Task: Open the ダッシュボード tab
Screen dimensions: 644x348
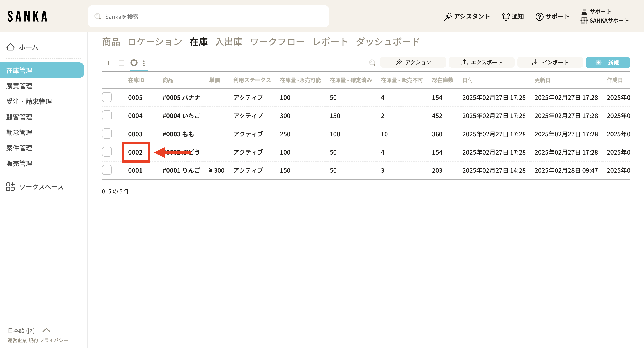Action: (387, 42)
